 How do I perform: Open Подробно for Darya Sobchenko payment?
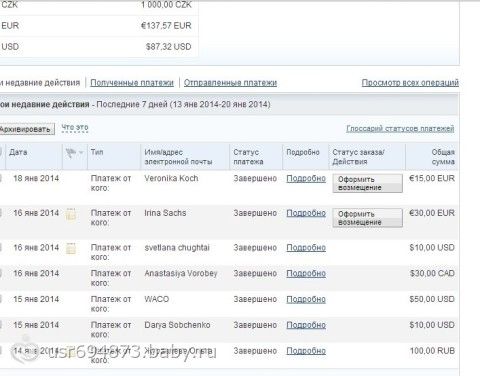[x=306, y=325]
